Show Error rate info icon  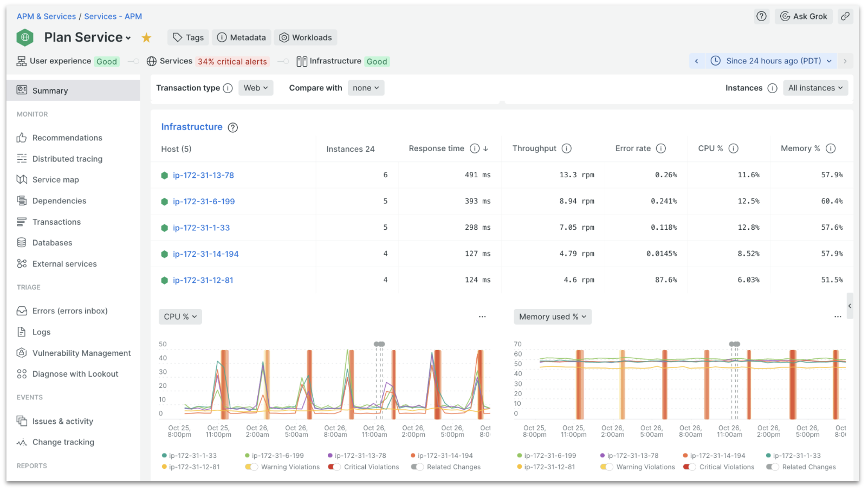pos(660,148)
